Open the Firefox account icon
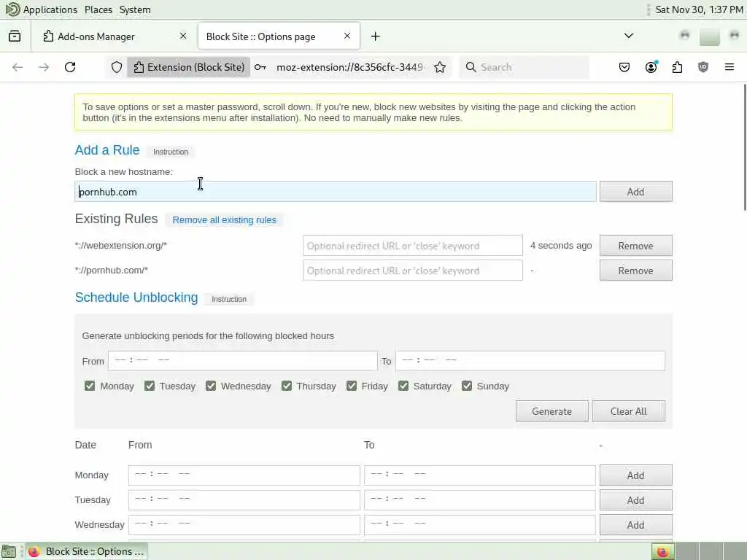 651,67
